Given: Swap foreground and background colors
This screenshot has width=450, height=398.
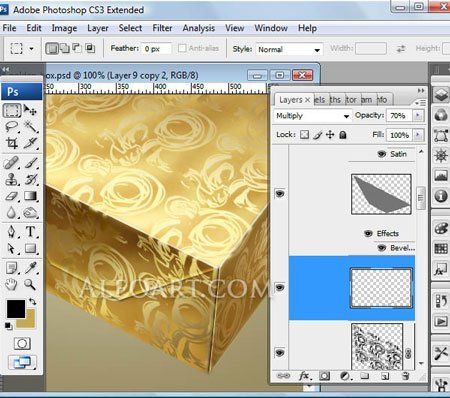Looking at the screenshot, I should click(x=33, y=301).
